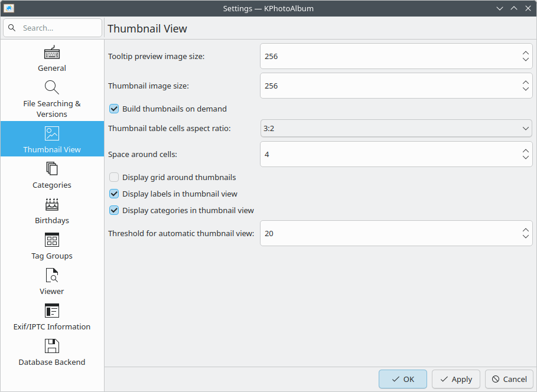Decrease Tooltip preview image size value

point(526,60)
